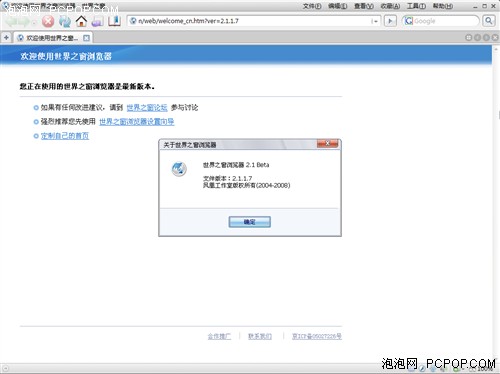This screenshot has width=500, height=374.
Task: Open the 帮助(H) menu
Action: click(442, 6)
